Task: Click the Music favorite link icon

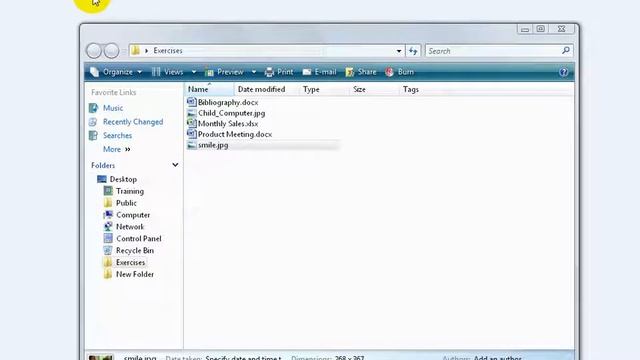Action: (93, 108)
